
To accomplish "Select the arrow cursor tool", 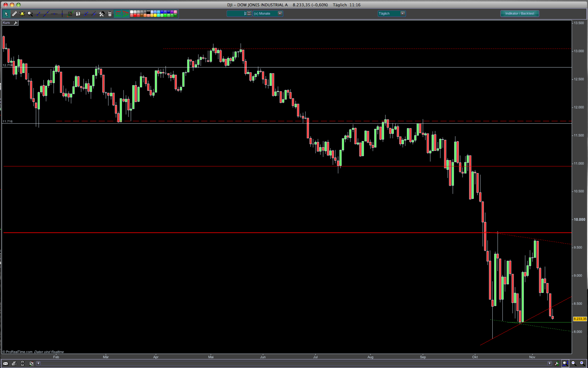I will [x=6, y=14].
